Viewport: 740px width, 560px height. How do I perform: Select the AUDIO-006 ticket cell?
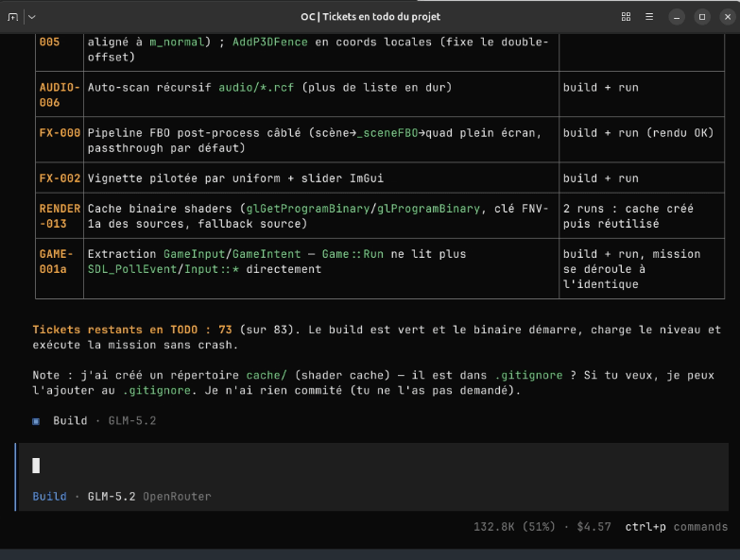(x=60, y=94)
